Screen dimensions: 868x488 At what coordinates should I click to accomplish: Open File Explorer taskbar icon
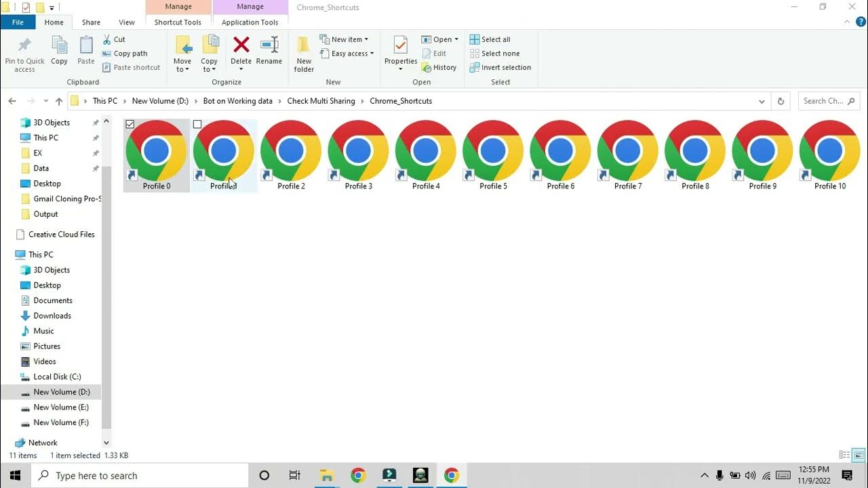point(326,475)
